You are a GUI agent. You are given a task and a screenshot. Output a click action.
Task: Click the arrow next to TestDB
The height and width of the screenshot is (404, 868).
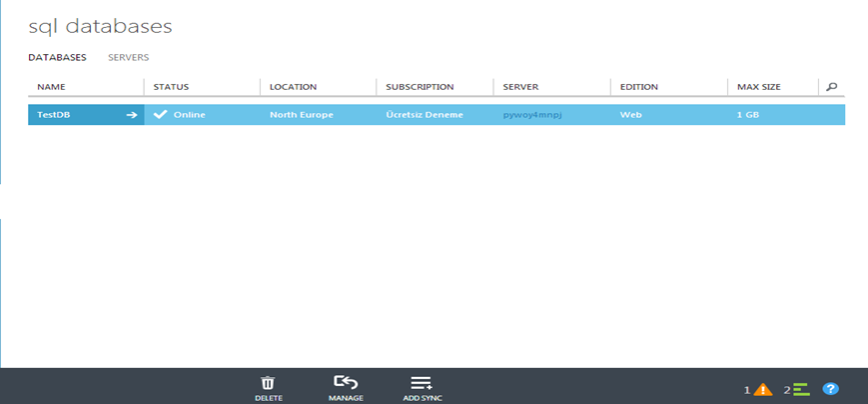(x=131, y=115)
